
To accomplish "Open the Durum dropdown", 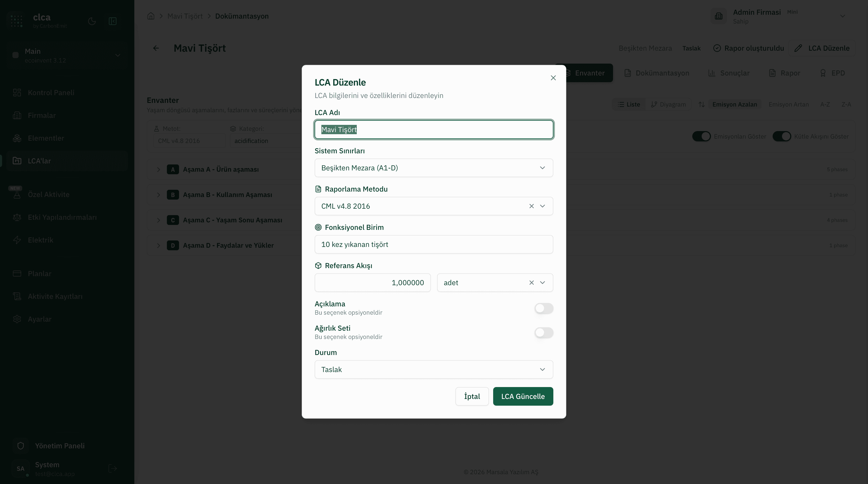I will tap(434, 369).
